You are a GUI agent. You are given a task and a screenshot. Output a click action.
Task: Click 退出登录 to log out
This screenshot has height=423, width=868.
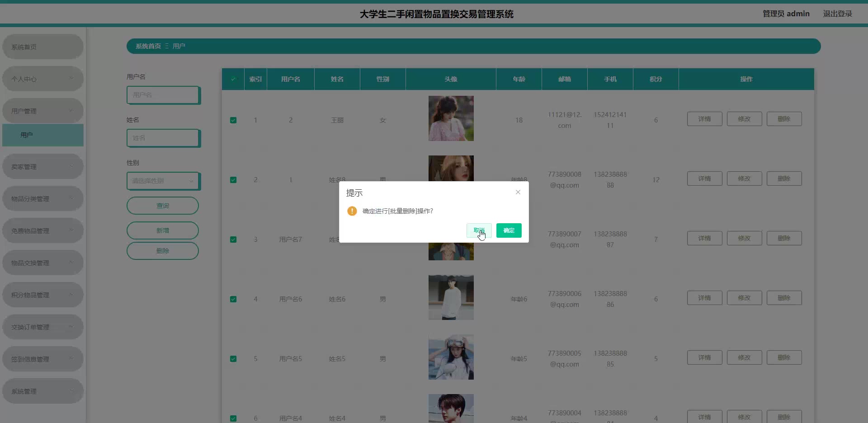click(837, 14)
